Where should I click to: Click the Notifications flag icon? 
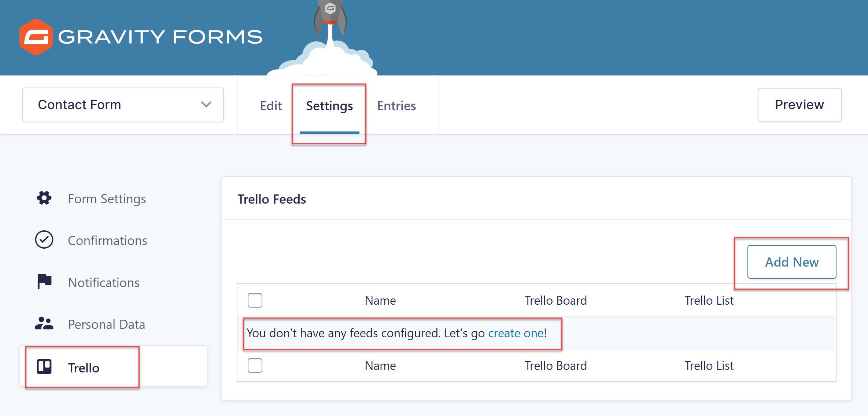45,282
